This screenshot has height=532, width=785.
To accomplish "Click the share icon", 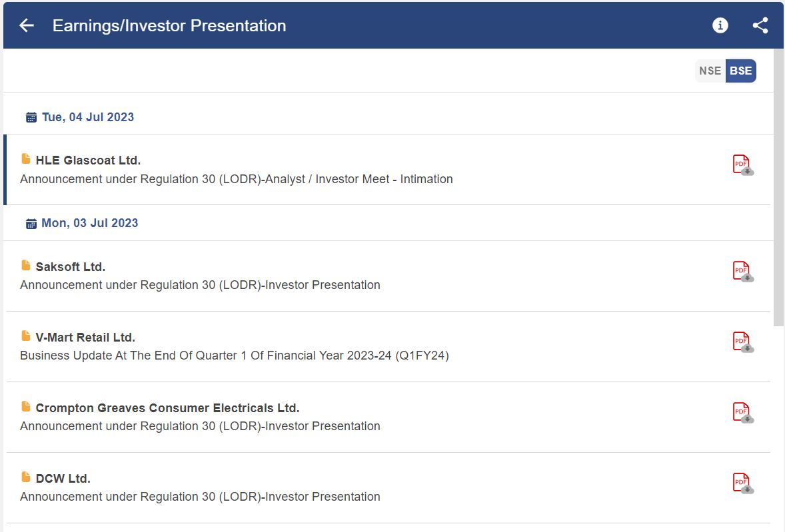I will click(x=760, y=25).
